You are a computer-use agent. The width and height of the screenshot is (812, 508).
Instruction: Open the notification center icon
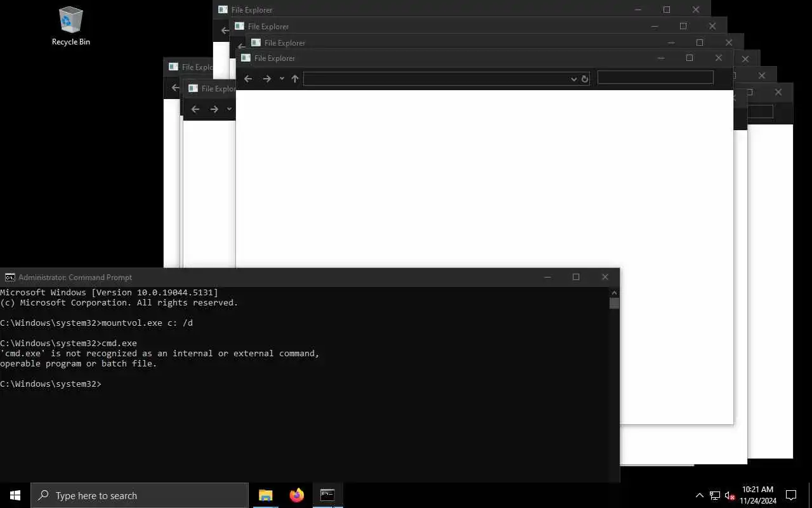(x=791, y=495)
